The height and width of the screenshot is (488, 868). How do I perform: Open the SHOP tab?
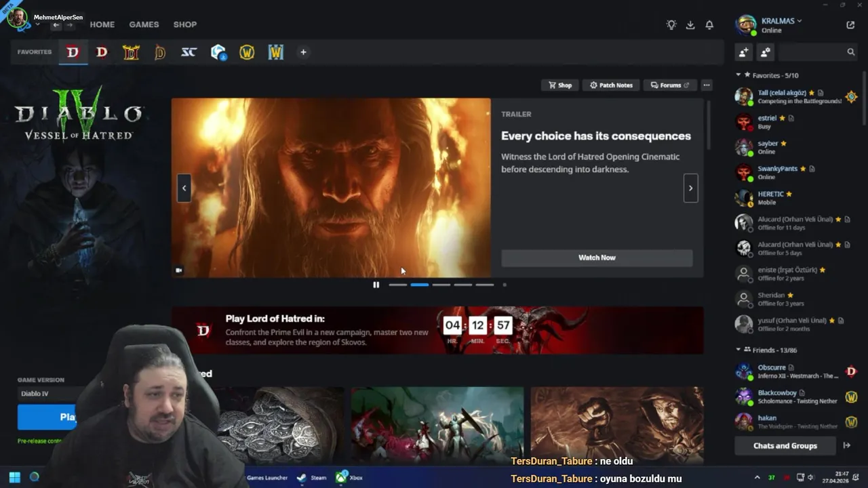[184, 24]
